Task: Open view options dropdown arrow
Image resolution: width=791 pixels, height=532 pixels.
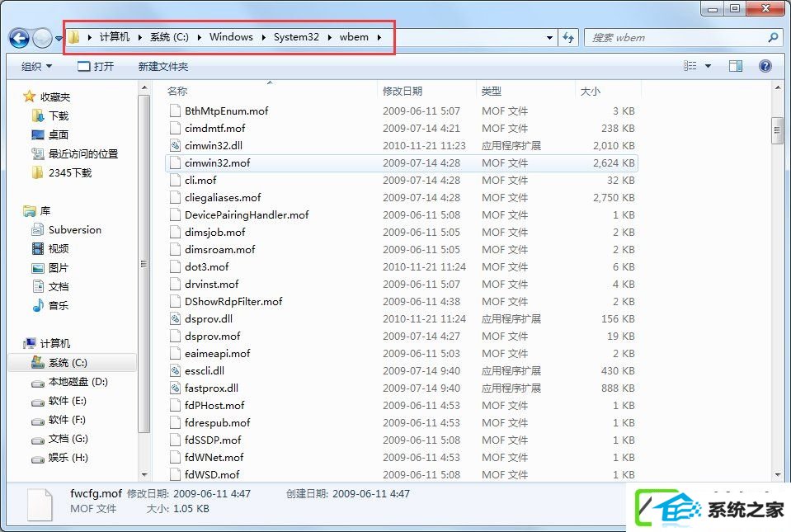Action: pyautogui.click(x=708, y=66)
